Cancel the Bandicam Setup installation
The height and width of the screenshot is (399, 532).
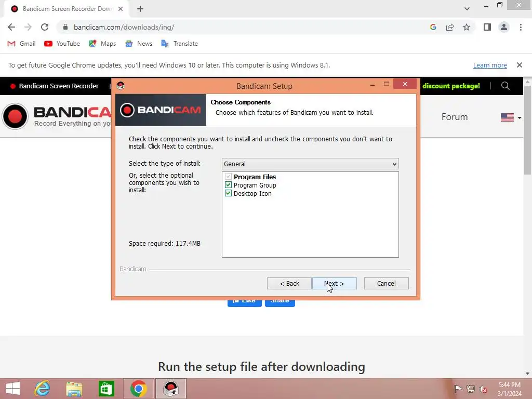point(386,283)
